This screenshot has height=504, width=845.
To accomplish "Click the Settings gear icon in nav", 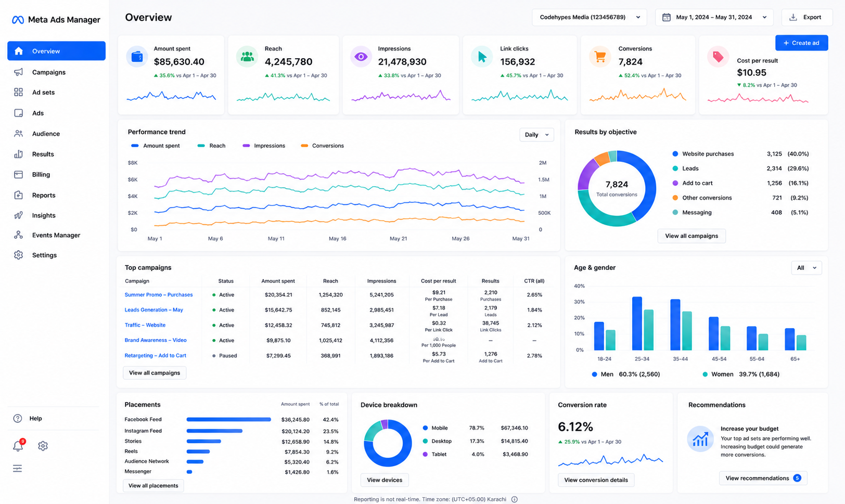I will pyautogui.click(x=18, y=255).
